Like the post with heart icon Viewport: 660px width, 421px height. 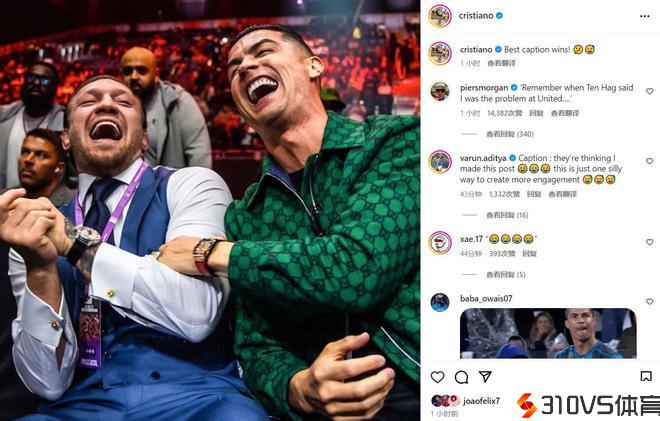click(437, 377)
